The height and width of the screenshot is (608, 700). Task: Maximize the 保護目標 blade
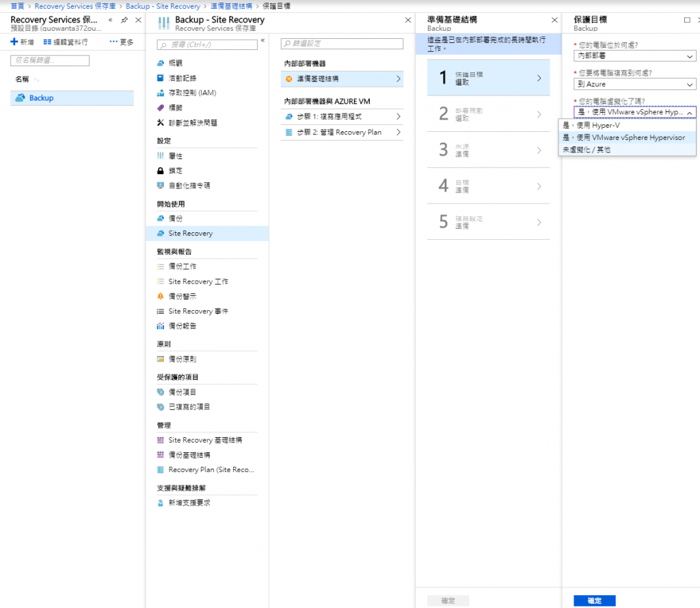coord(687,20)
